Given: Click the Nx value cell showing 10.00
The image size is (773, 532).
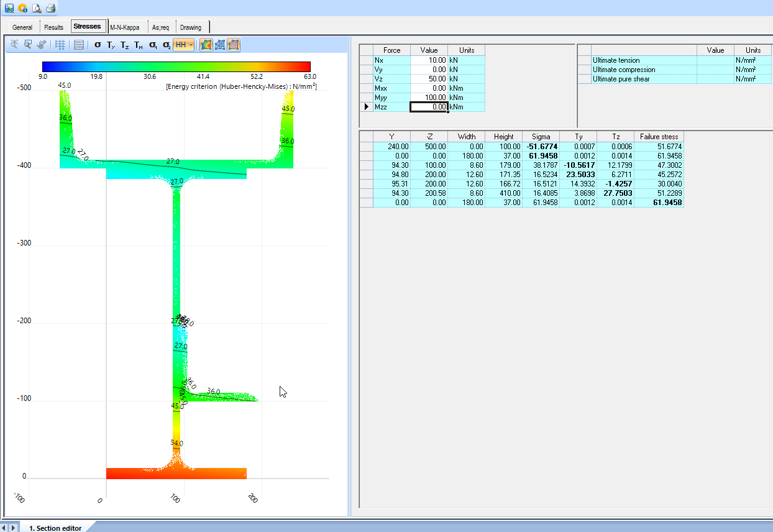Looking at the screenshot, I should [x=429, y=60].
